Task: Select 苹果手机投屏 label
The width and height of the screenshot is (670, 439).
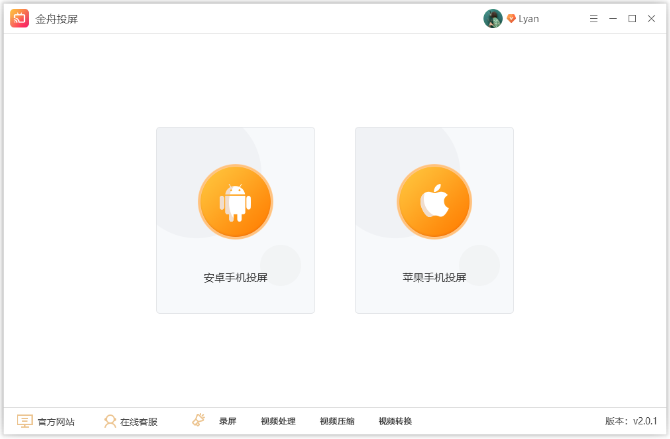Action: tap(435, 277)
